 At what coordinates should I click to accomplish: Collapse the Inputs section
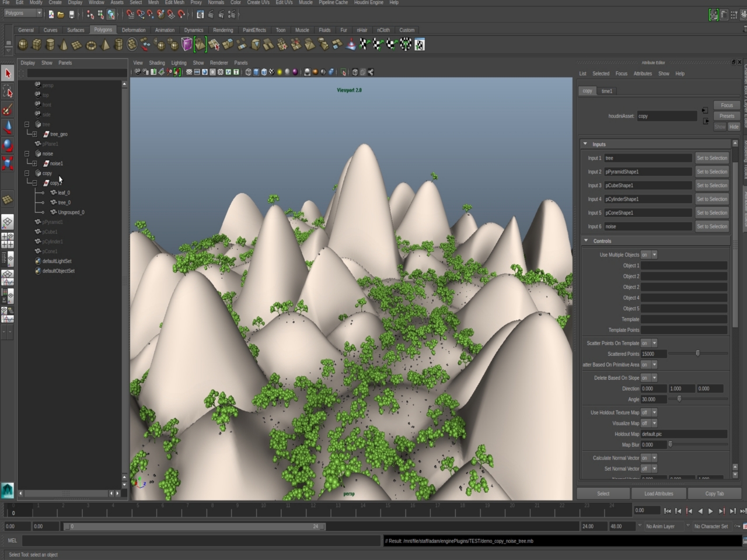[585, 144]
